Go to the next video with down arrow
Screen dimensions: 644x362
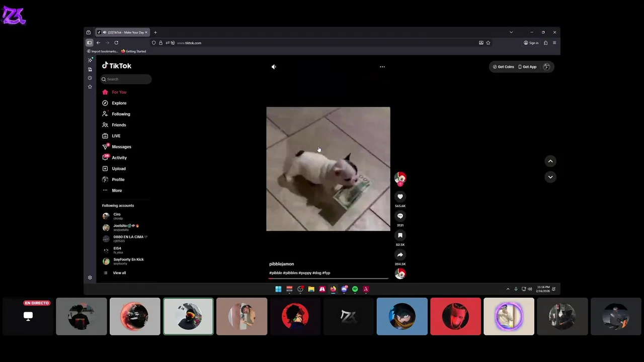[x=550, y=177]
